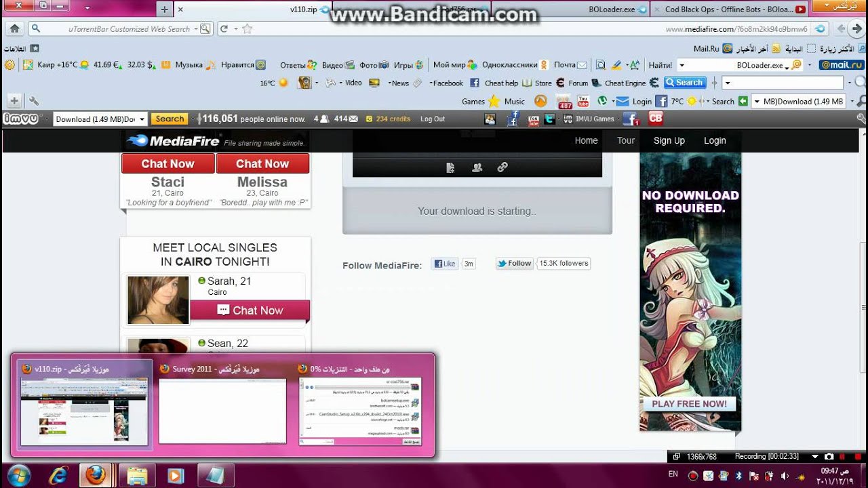Open Windows Explorer folder in the taskbar
The height and width of the screenshot is (488, 868).
[x=137, y=476]
